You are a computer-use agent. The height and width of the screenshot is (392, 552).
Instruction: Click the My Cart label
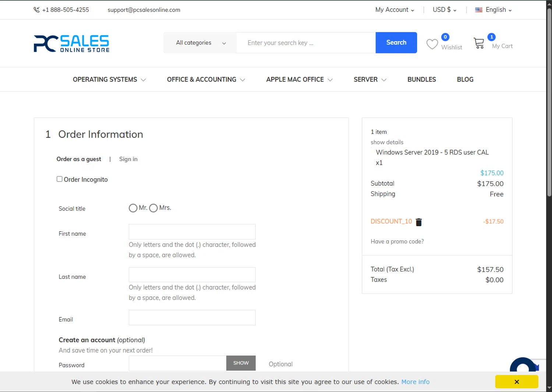click(x=502, y=46)
